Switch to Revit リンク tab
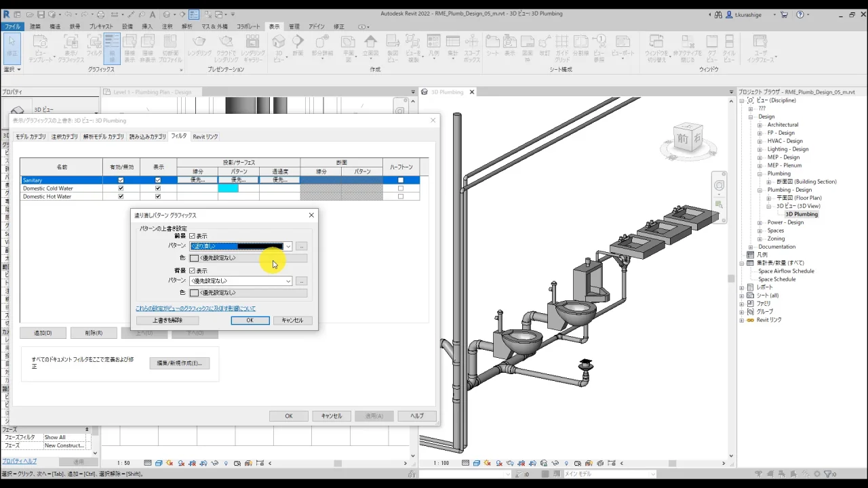The width and height of the screenshot is (868, 488). coord(205,136)
